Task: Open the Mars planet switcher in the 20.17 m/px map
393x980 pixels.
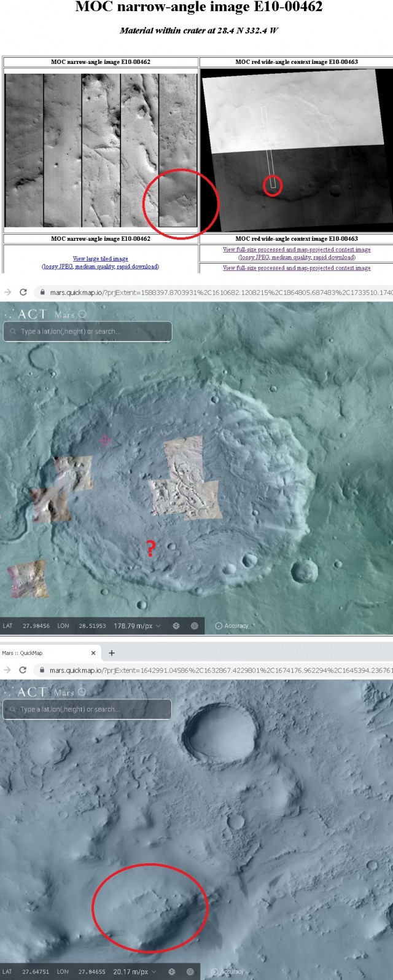Action: point(70,692)
